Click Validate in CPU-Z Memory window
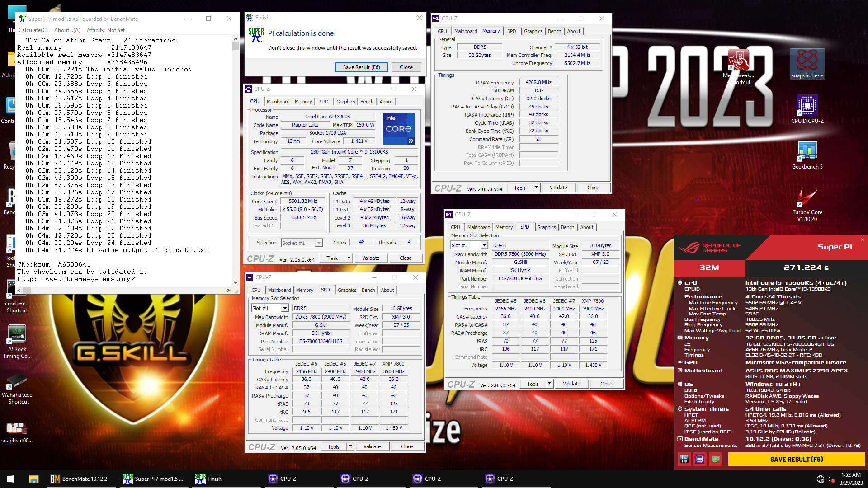This screenshot has height=488, width=868. click(x=558, y=188)
